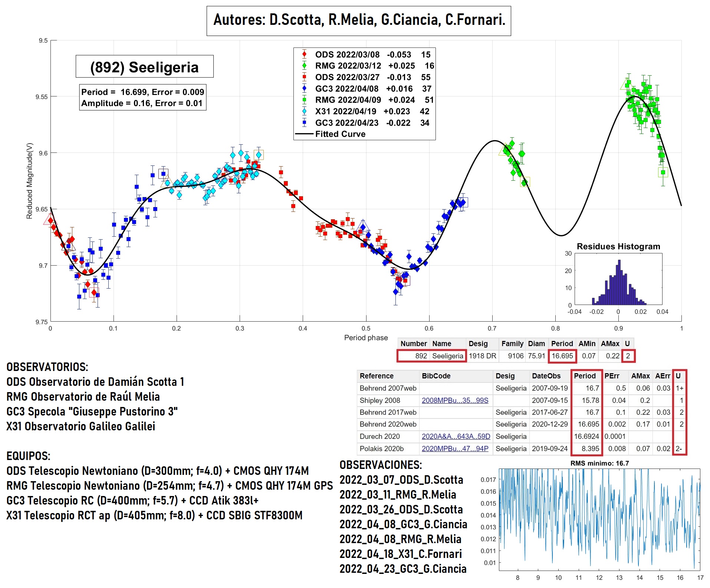Click the Autores header text

(359, 20)
